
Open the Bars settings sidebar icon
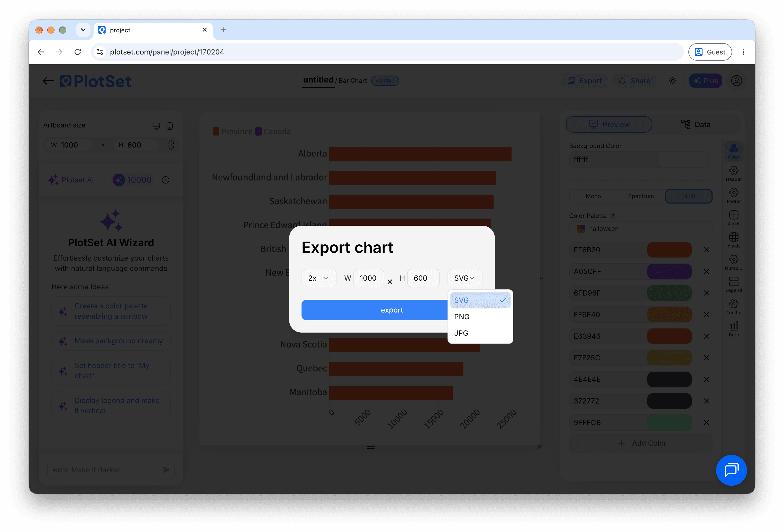point(733,329)
